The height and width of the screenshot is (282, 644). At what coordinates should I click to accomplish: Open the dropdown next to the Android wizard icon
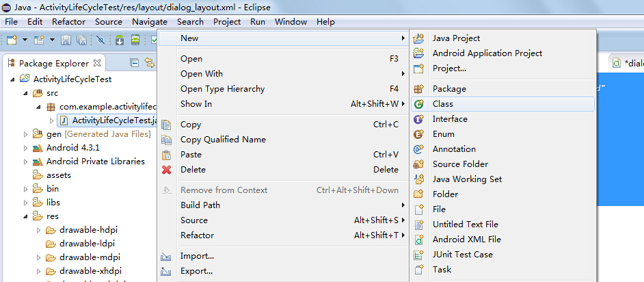tap(52, 40)
